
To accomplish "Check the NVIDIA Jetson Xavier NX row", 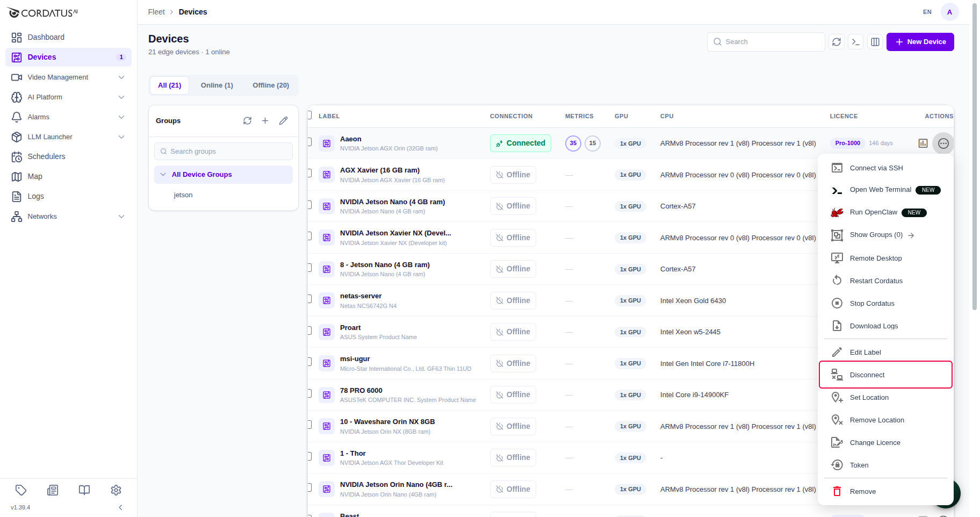I will (x=309, y=236).
